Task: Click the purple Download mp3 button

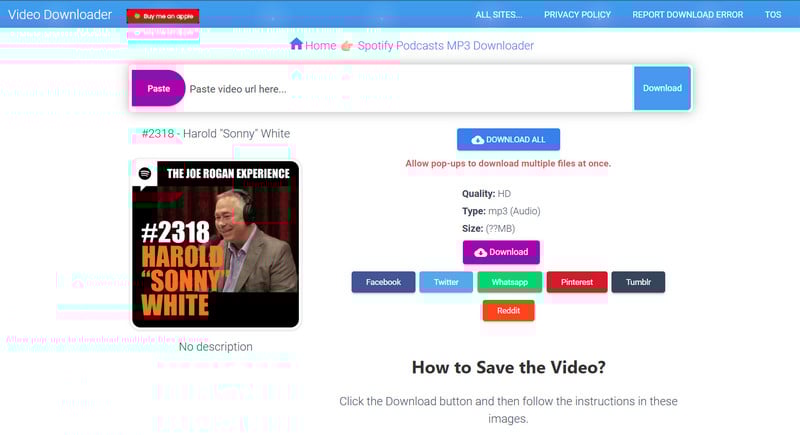Action: 501,252
